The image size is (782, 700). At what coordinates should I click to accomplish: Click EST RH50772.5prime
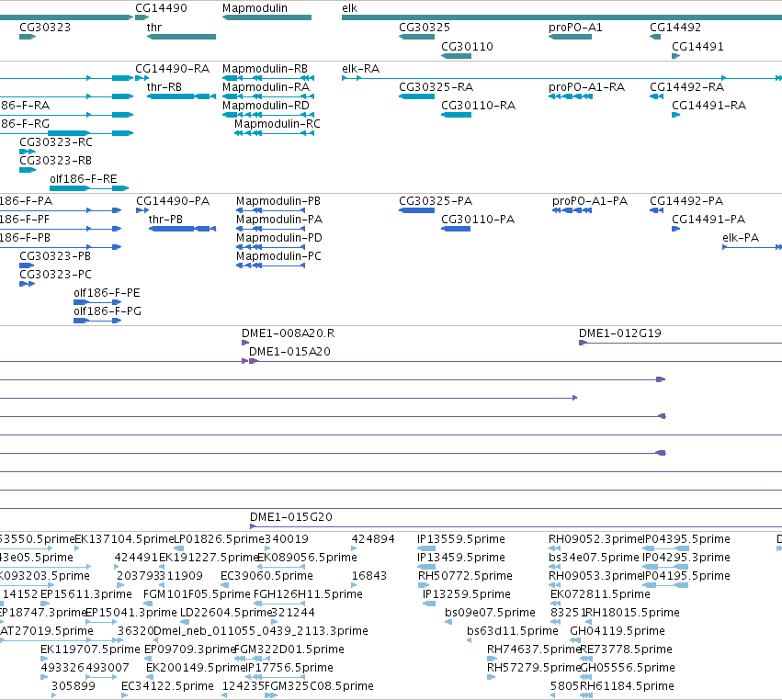(465, 576)
